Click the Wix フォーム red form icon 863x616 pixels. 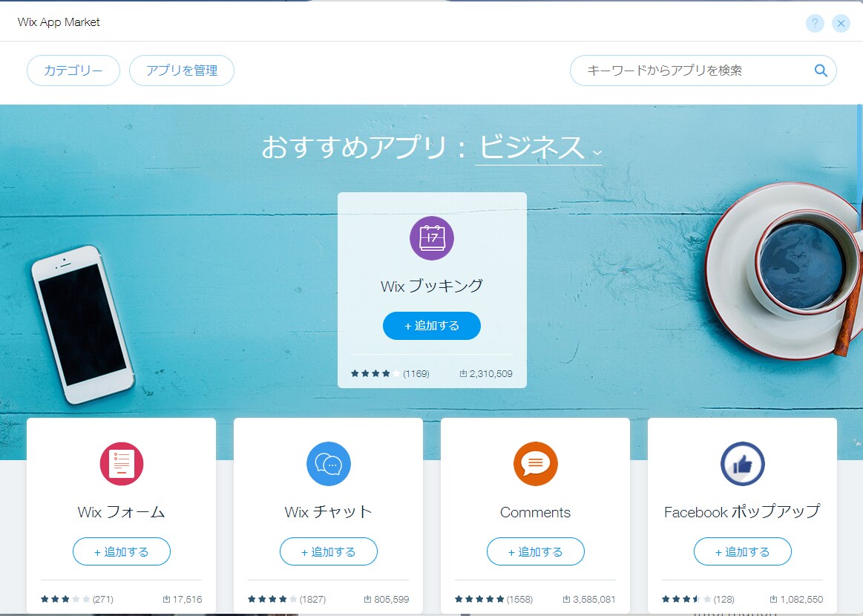122,464
